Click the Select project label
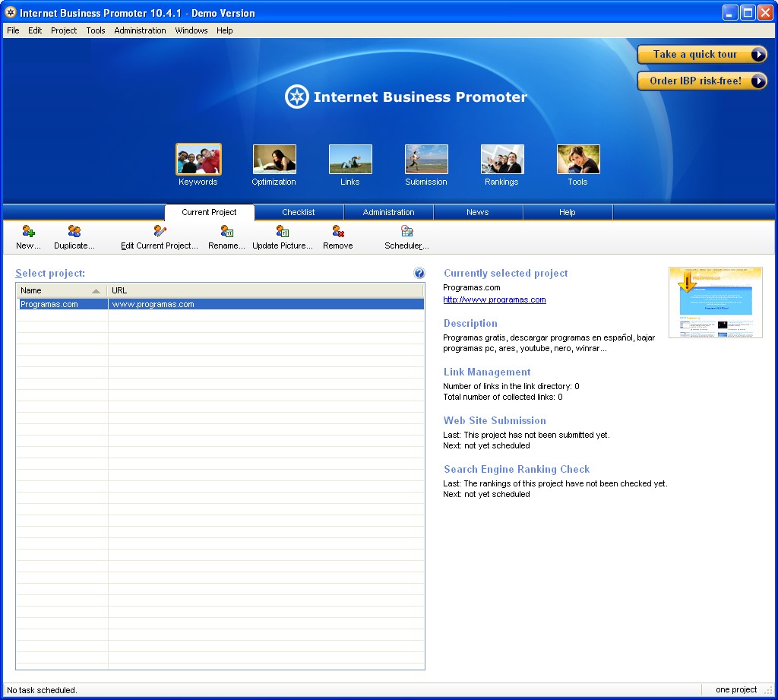The width and height of the screenshot is (778, 700). [50, 273]
